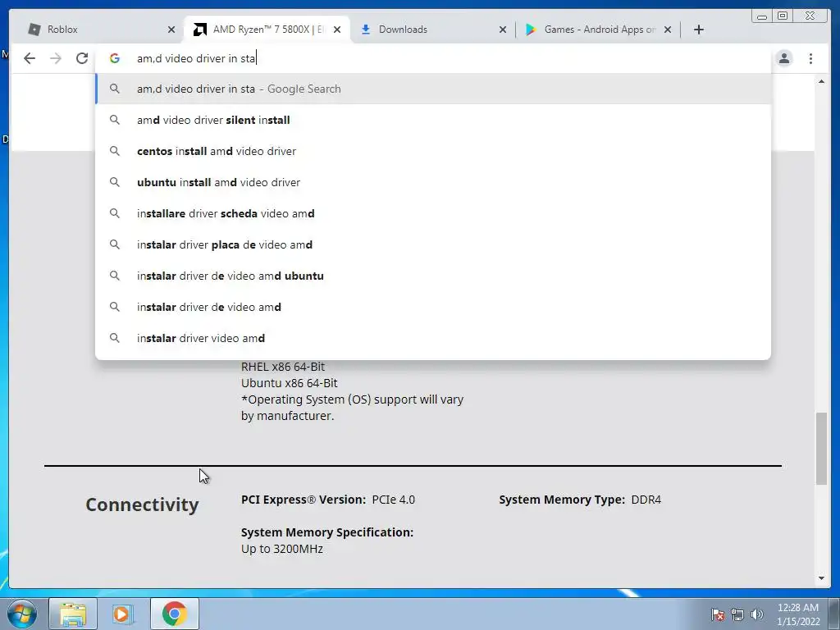This screenshot has height=630, width=840.
Task: Close the Games - Android Apps tab
Action: [668, 30]
